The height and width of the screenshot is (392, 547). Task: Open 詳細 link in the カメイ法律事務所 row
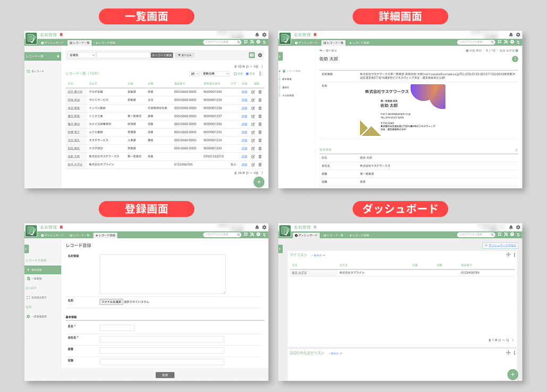(244, 124)
